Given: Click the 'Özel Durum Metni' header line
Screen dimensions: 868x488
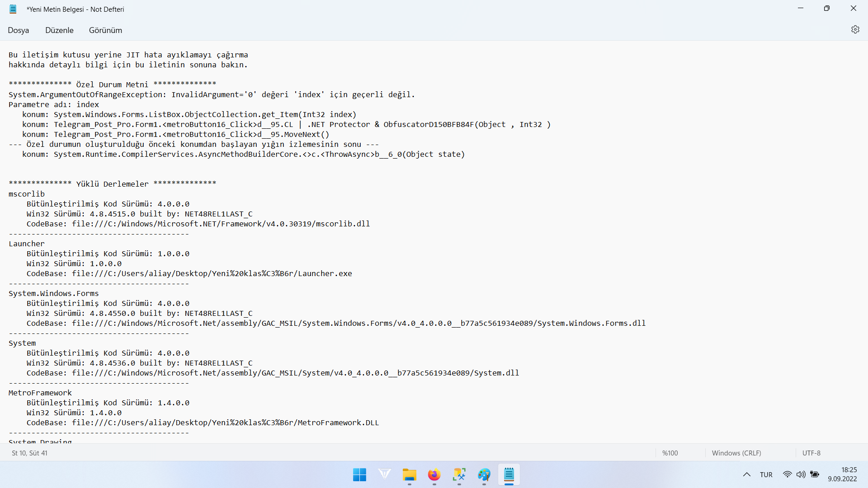Looking at the screenshot, I should tap(113, 84).
